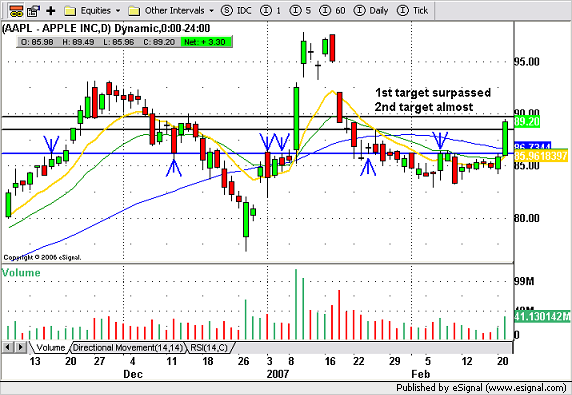Open the chart properties icon
The image size is (572, 395).
pos(34,11)
